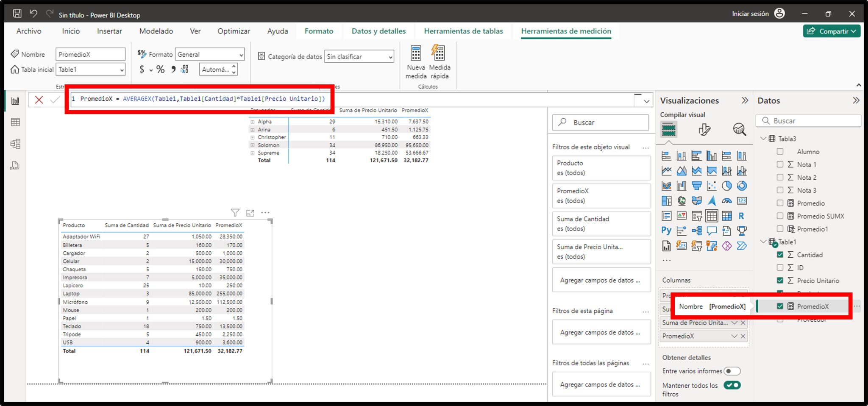Open PromedioX dropdown in Columnas well
The width and height of the screenshot is (868, 406).
734,336
